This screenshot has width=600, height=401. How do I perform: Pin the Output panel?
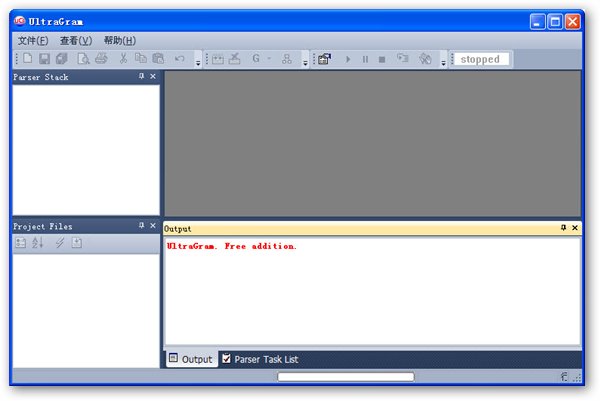click(x=563, y=228)
